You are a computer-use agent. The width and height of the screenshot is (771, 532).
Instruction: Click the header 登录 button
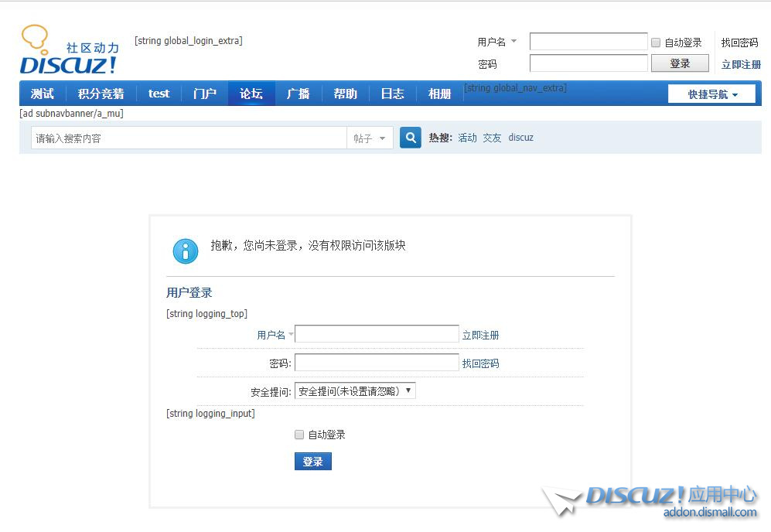click(680, 63)
